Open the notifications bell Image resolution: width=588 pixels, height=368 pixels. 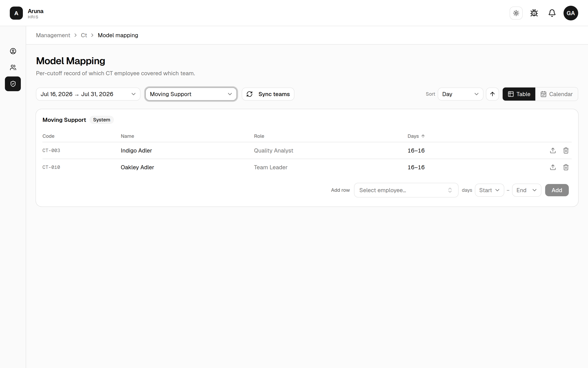pos(552,13)
